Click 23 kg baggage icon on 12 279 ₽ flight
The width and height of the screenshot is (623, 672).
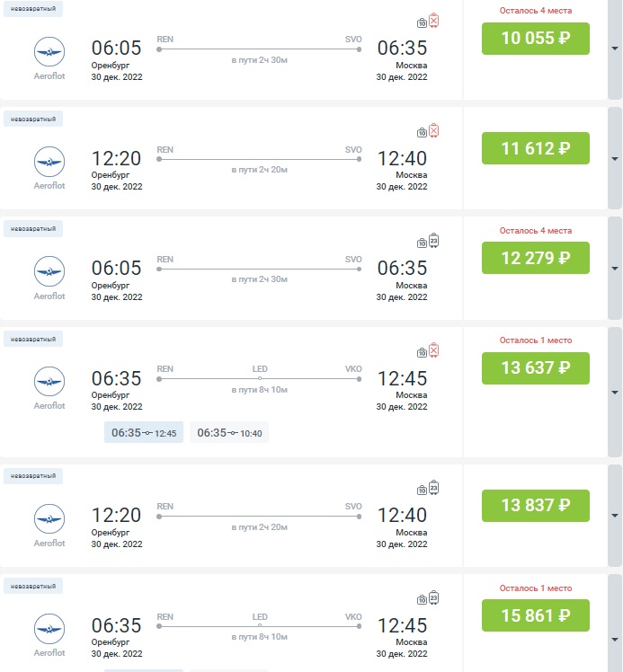[433, 241]
